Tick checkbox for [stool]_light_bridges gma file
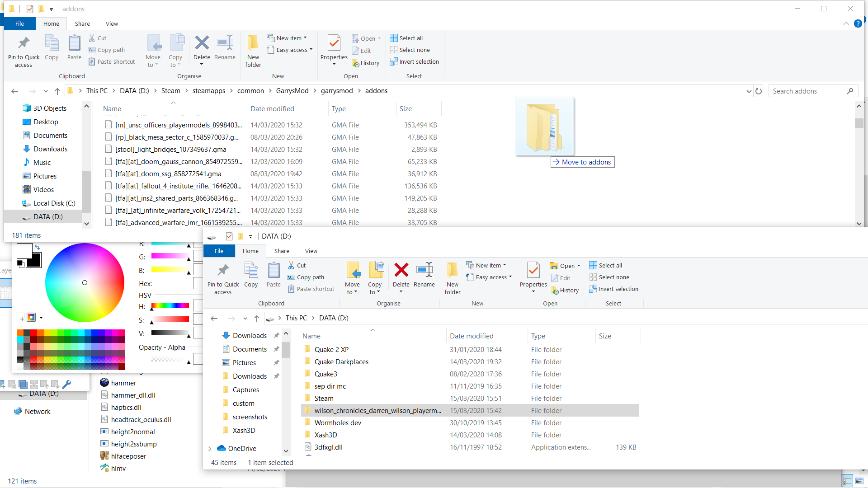 [108, 149]
